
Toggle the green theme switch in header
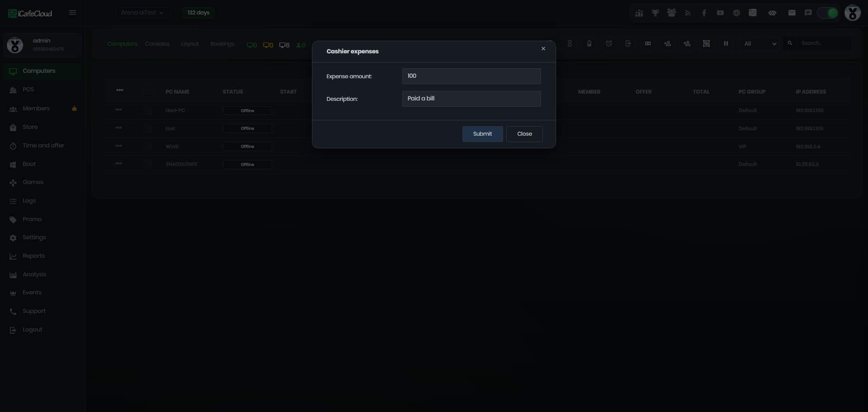click(828, 13)
